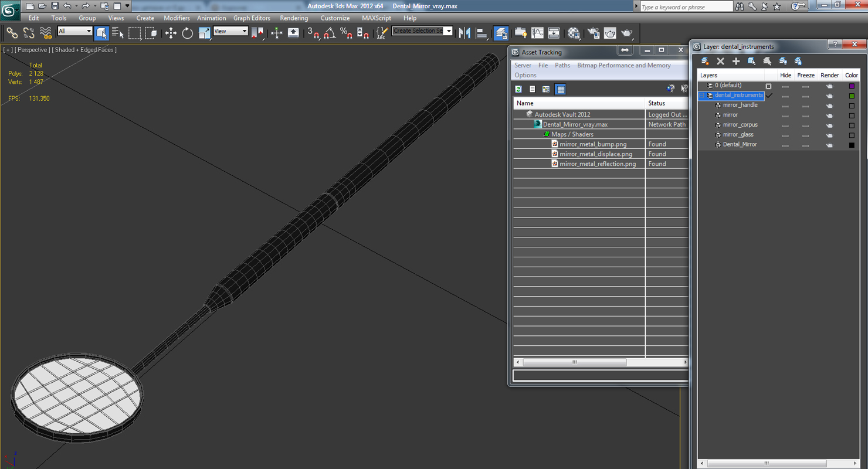The height and width of the screenshot is (469, 868).
Task: Open Quick Access toolbar customize arrow
Action: tap(127, 6)
